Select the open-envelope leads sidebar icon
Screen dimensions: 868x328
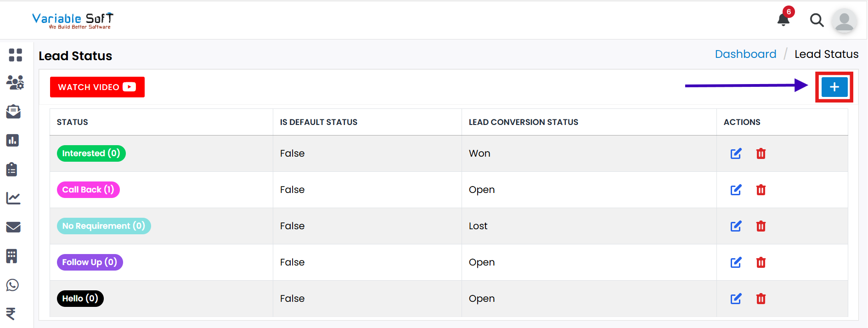click(x=13, y=112)
